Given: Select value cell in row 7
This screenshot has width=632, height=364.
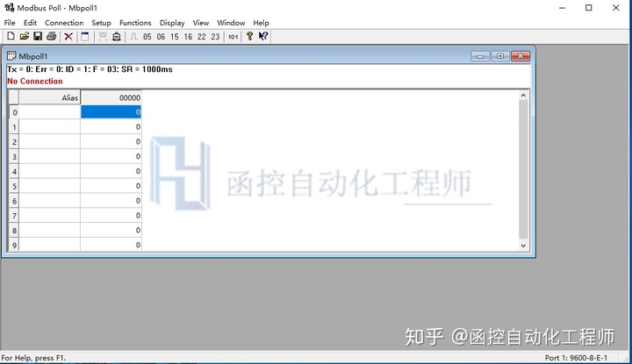Looking at the screenshot, I should (x=111, y=216).
